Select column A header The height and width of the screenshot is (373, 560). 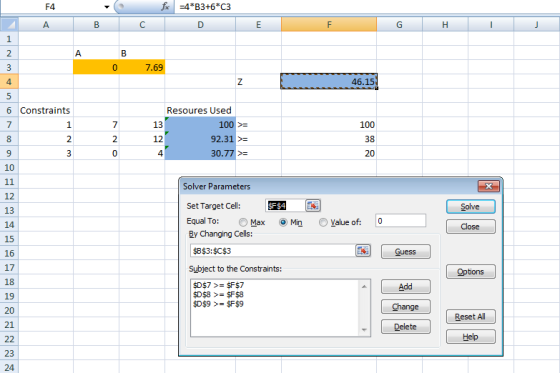pyautogui.click(x=46, y=25)
